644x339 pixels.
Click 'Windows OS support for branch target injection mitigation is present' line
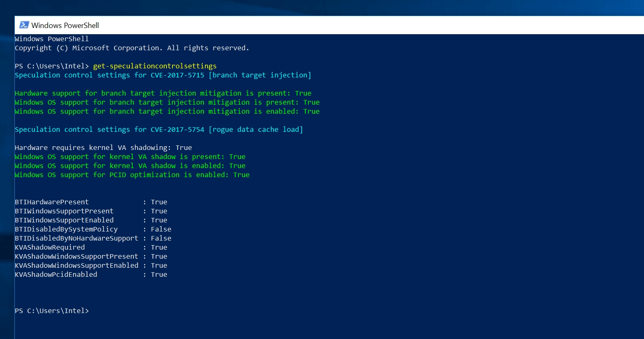click(167, 103)
